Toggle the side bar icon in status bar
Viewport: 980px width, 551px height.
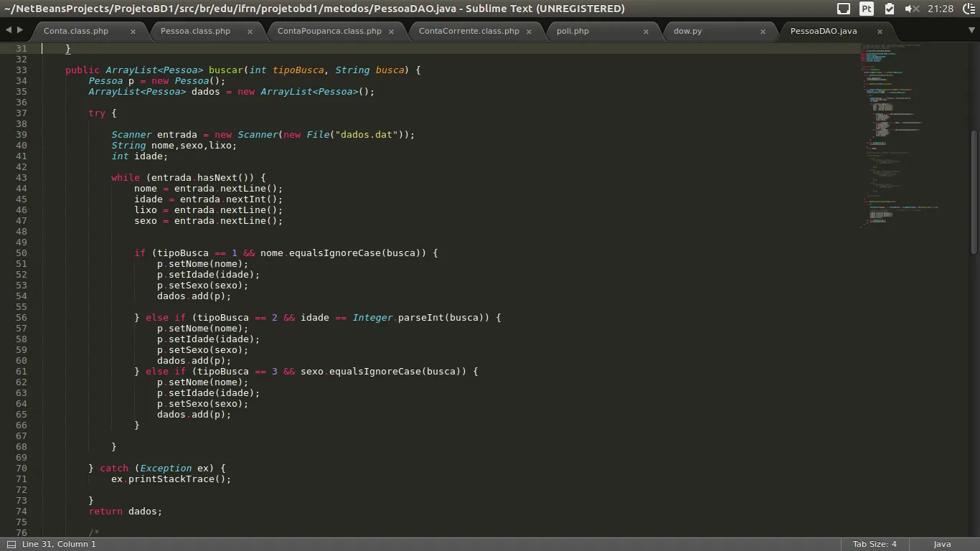(11, 544)
